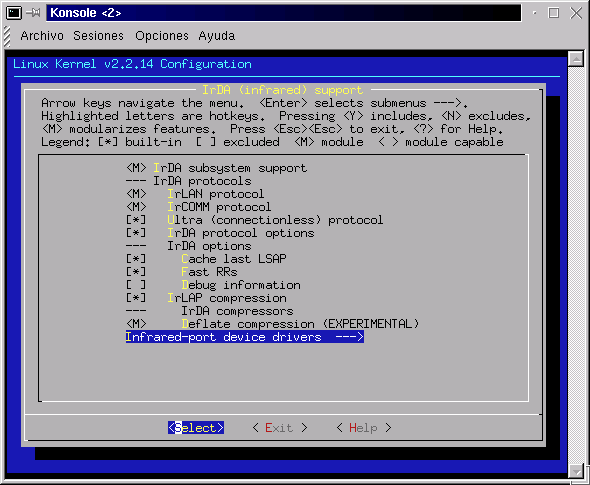Click the menu bar drag handle
The width and height of the screenshot is (590, 485).
7,36
